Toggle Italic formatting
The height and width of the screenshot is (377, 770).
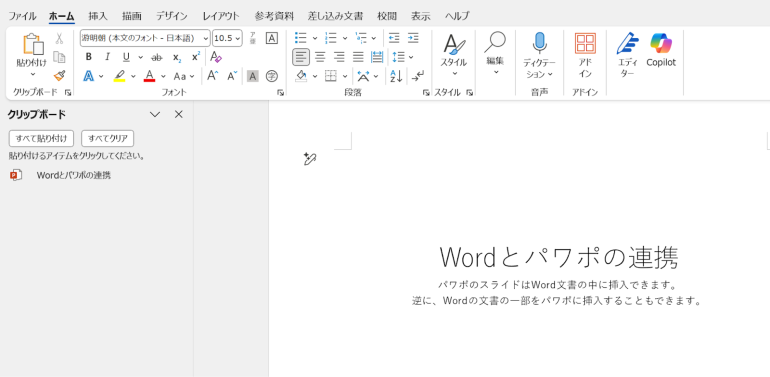pyautogui.click(x=107, y=57)
